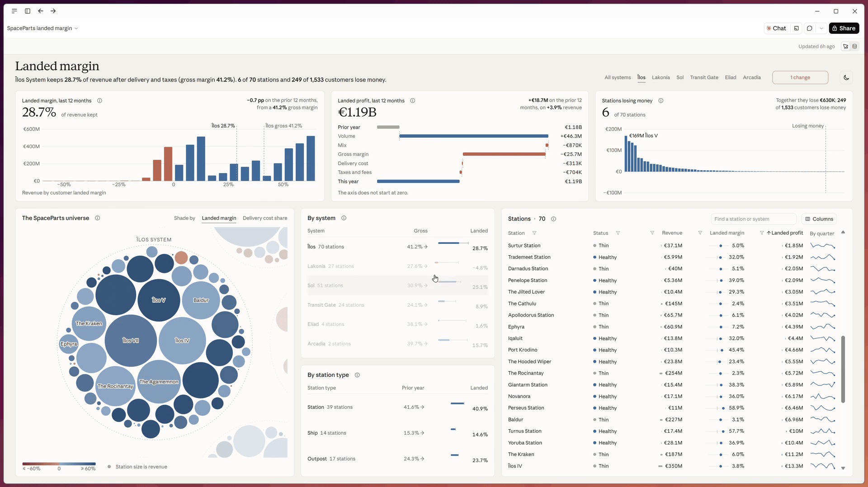This screenshot has width=868, height=487.
Task: Open the SpaceParts landed margin title dropdown
Action: pyautogui.click(x=42, y=28)
